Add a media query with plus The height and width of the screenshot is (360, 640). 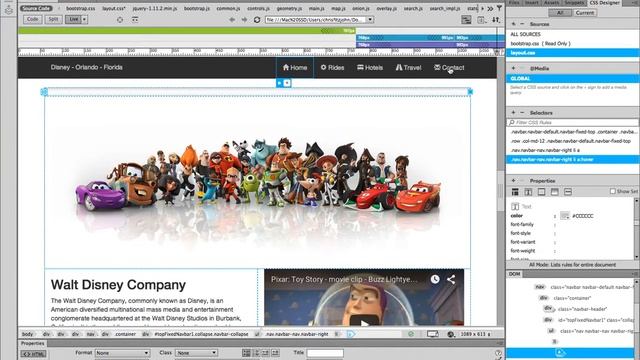(513, 68)
